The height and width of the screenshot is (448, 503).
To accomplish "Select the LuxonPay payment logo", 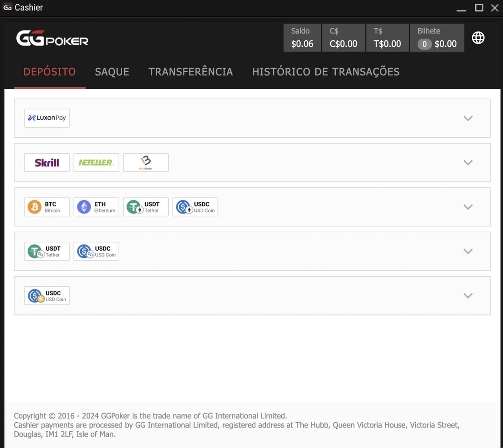I will pyautogui.click(x=47, y=118).
